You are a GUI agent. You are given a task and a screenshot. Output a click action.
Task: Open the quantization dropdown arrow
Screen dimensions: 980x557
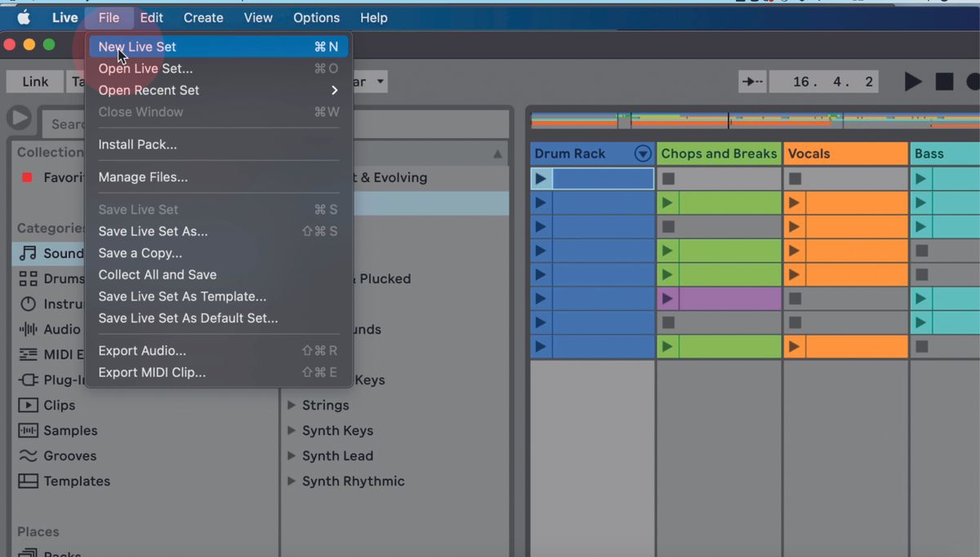coord(381,82)
